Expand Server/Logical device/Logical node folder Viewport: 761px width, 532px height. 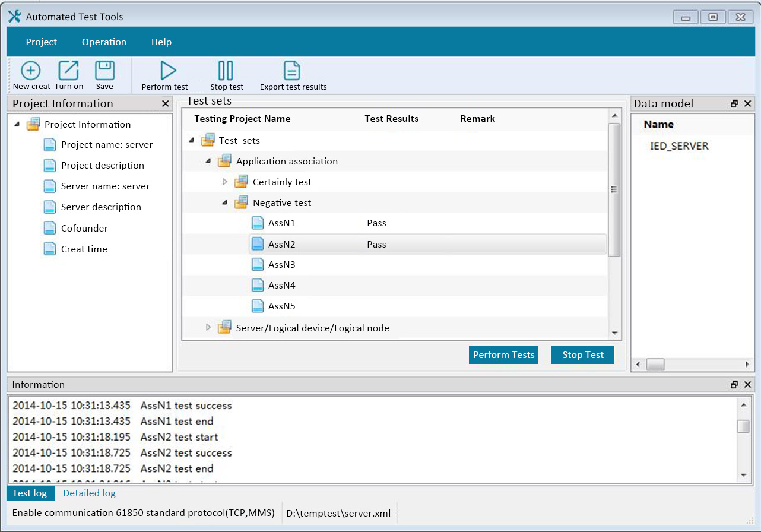point(208,327)
